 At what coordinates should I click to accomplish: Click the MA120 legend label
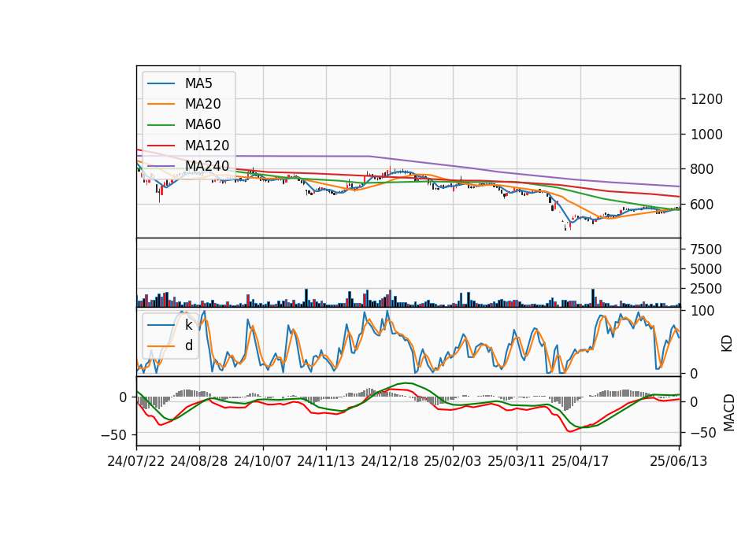click(207, 146)
